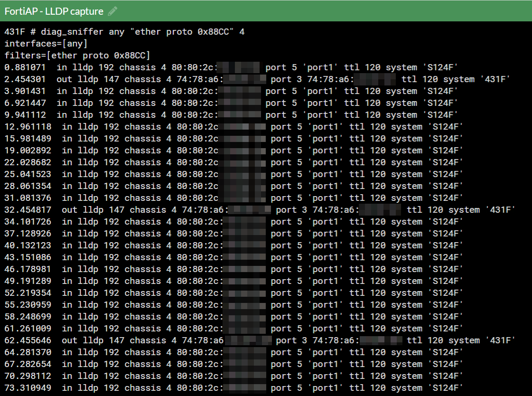Click the blurred MAC address on the 12.961118 line
Screen dimensions: 532x396
tap(242, 127)
